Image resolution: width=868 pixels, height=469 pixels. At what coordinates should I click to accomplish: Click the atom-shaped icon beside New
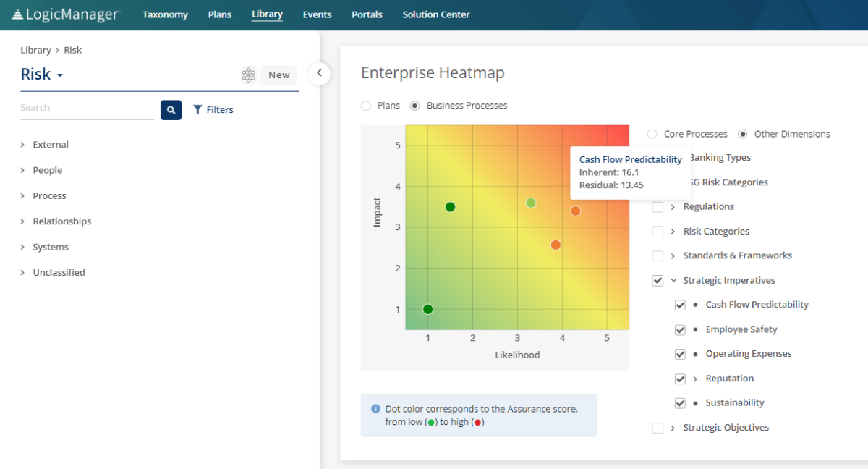coord(249,75)
